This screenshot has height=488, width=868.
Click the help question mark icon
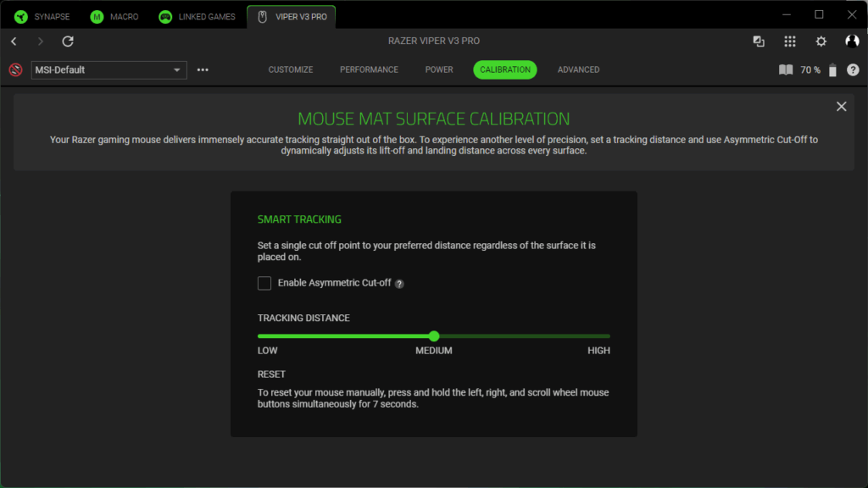(x=853, y=70)
